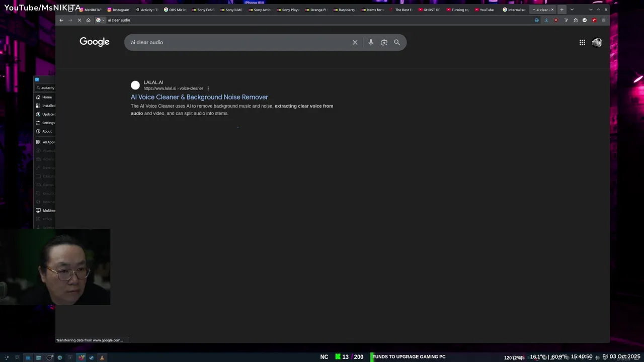Switch to the Activity tab
Viewport: 644px width, 362px height.
[x=147, y=10]
